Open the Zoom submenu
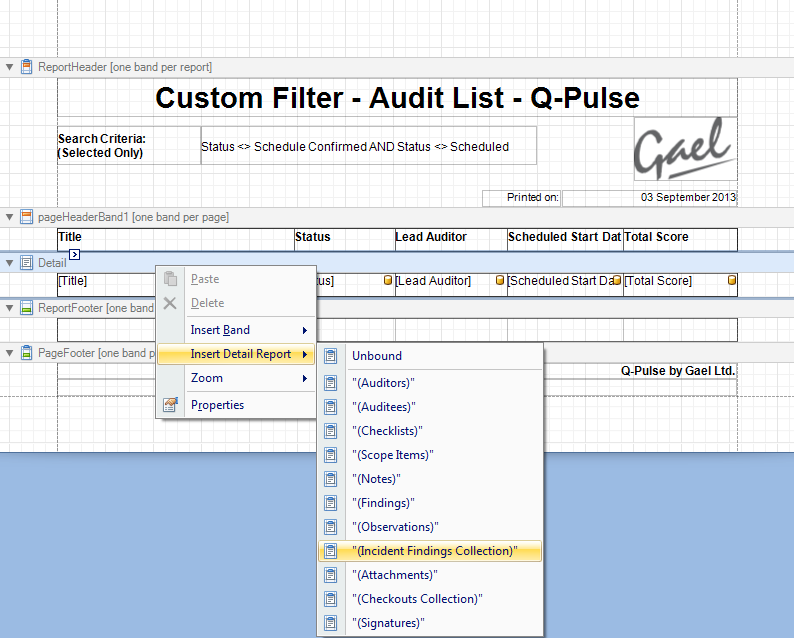Screen dimensions: 794x638 pyautogui.click(x=236, y=378)
